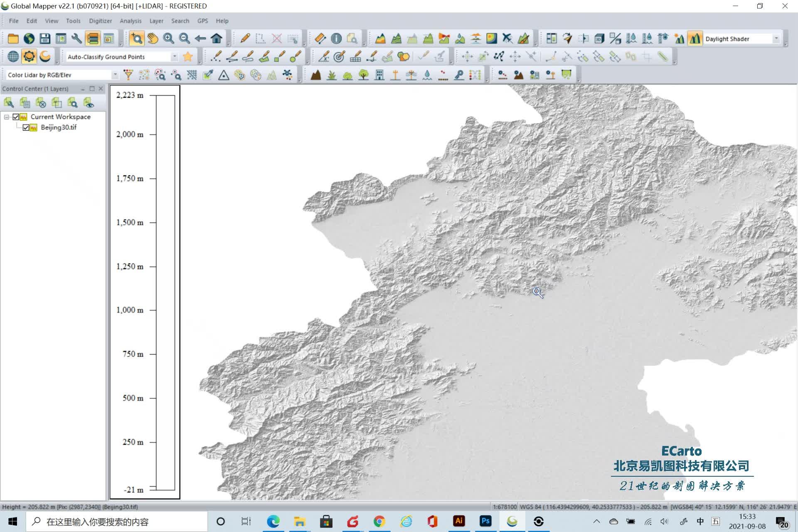Viewport: 798px width, 532px height.
Task: Open the File menu
Action: pyautogui.click(x=14, y=21)
